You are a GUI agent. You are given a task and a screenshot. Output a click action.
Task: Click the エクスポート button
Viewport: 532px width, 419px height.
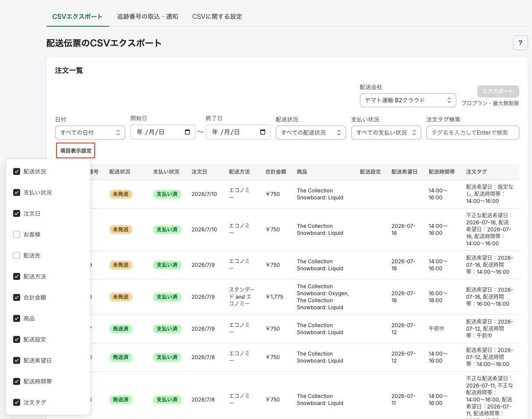498,91
